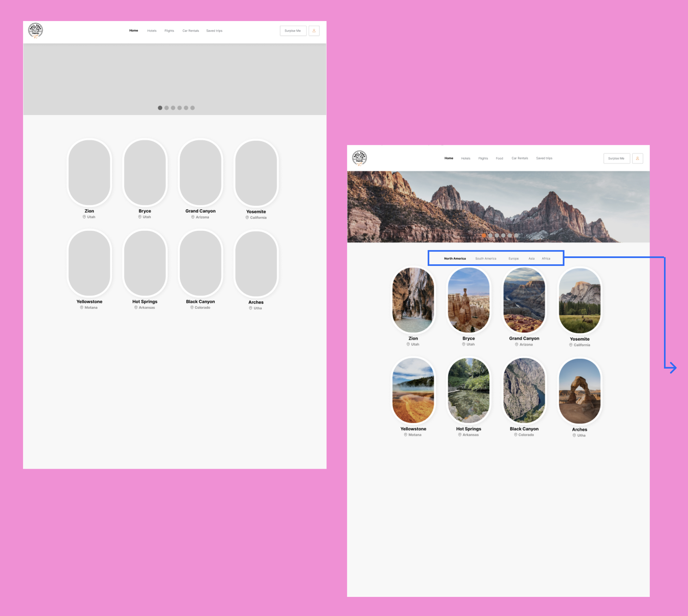Select the last carousel dot in wireframe banner
The image size is (688, 616).
(x=192, y=108)
